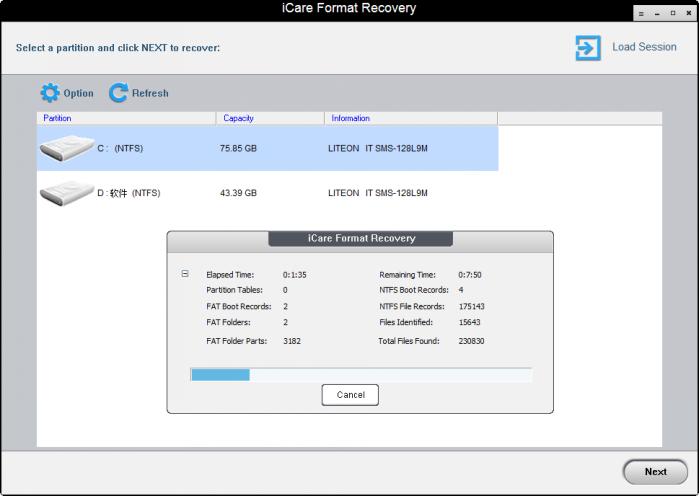
Task: Select the C: (NTFS) partition text
Action: click(x=120, y=148)
